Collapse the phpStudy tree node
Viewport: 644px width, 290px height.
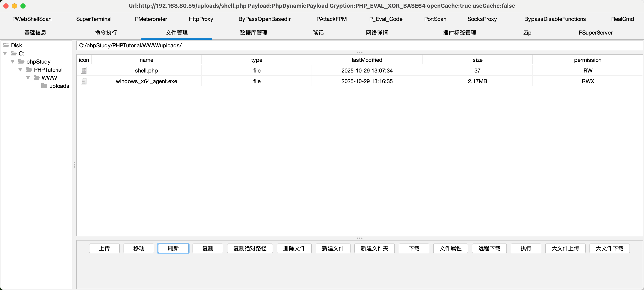pyautogui.click(x=13, y=62)
